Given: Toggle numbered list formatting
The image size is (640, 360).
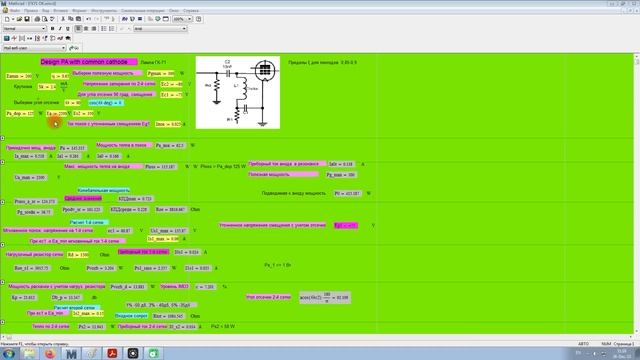Looking at the screenshot, I should [111, 29].
